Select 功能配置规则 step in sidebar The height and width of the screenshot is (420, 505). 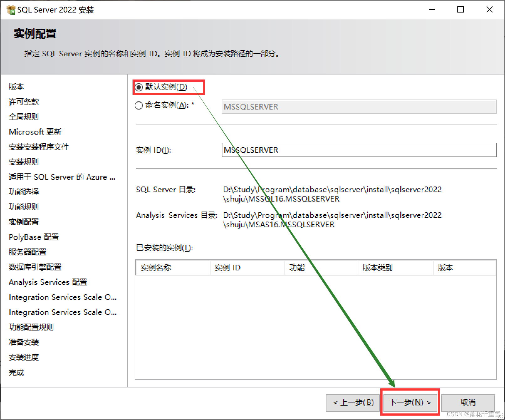pyautogui.click(x=31, y=327)
